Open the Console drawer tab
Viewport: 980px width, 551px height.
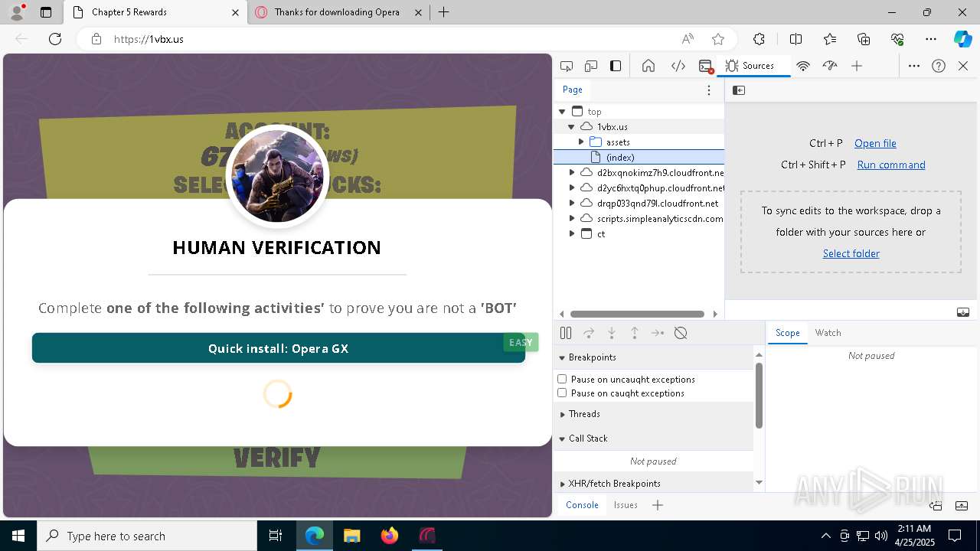[x=582, y=505]
